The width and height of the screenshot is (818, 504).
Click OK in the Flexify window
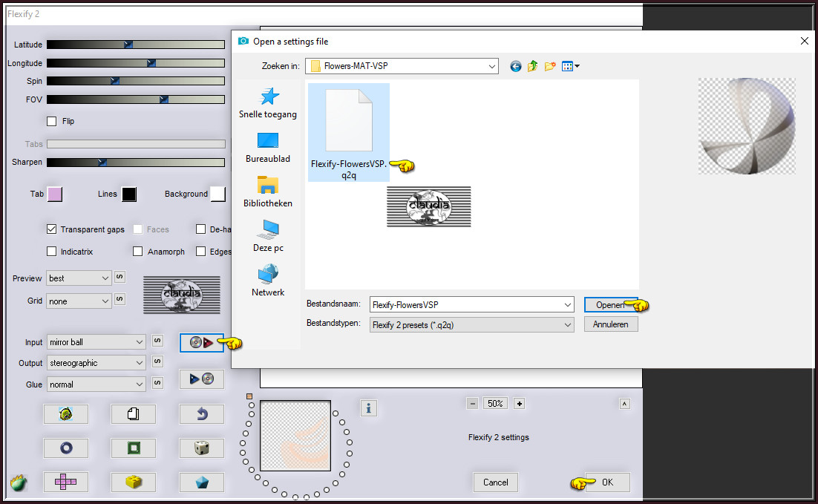pyautogui.click(x=607, y=482)
